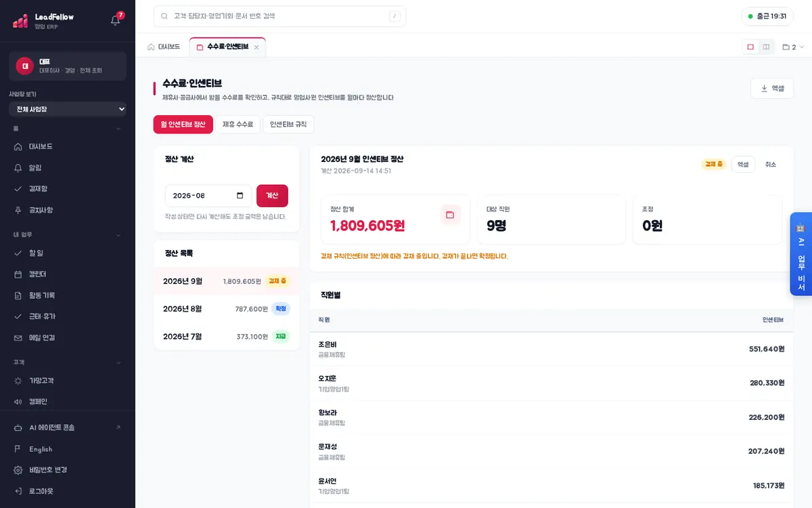Close the 수수료·인센티브 tab

256,47
